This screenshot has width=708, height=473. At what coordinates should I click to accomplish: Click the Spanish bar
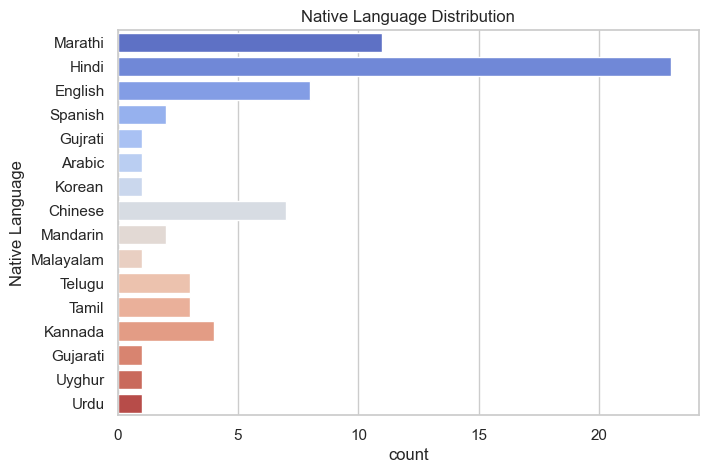click(142, 115)
